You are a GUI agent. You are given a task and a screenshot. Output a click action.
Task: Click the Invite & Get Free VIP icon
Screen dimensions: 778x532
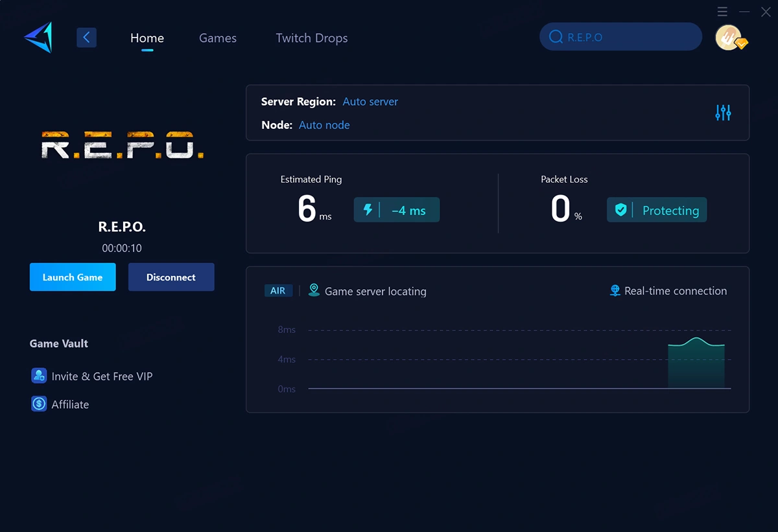(x=39, y=376)
